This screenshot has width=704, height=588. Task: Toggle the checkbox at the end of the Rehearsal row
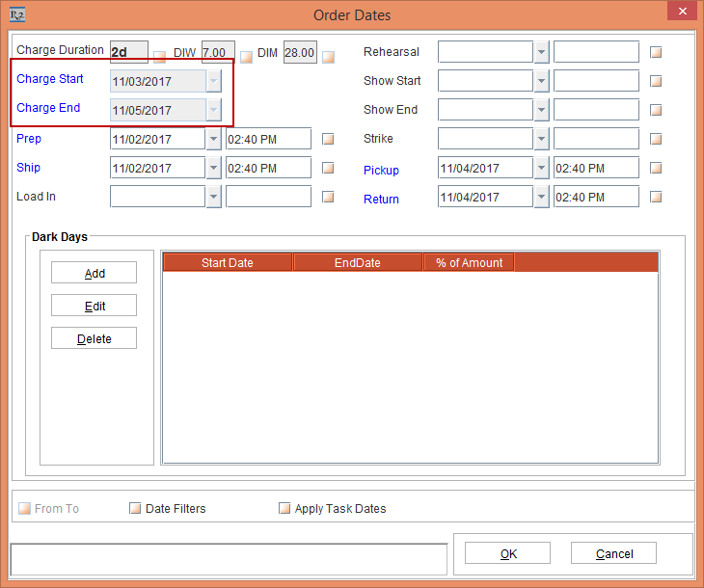pyautogui.click(x=656, y=52)
